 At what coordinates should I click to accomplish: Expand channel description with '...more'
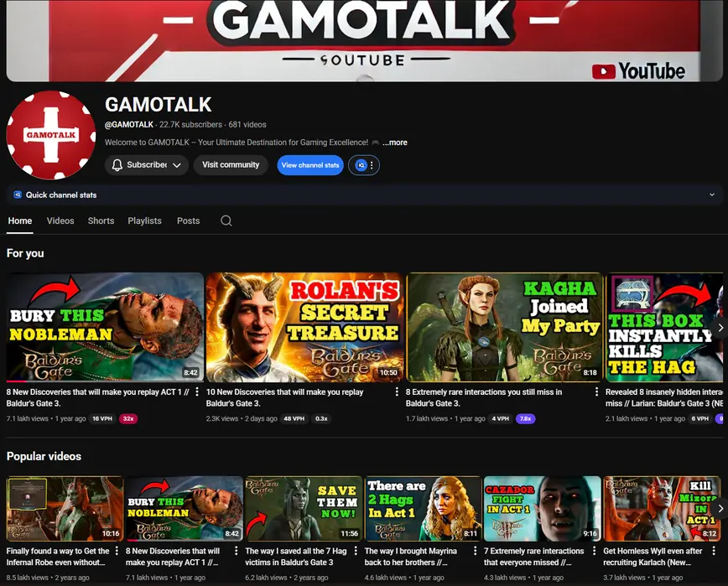395,143
